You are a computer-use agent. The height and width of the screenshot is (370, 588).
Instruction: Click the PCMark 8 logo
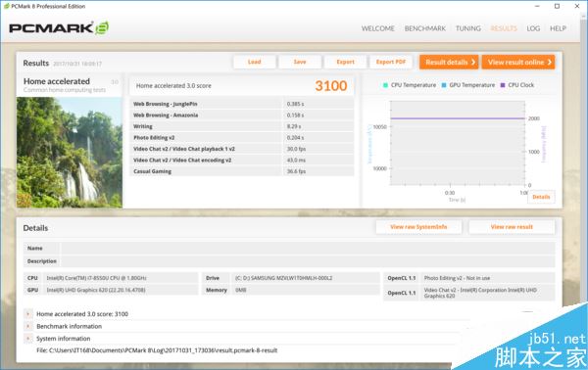tap(59, 28)
